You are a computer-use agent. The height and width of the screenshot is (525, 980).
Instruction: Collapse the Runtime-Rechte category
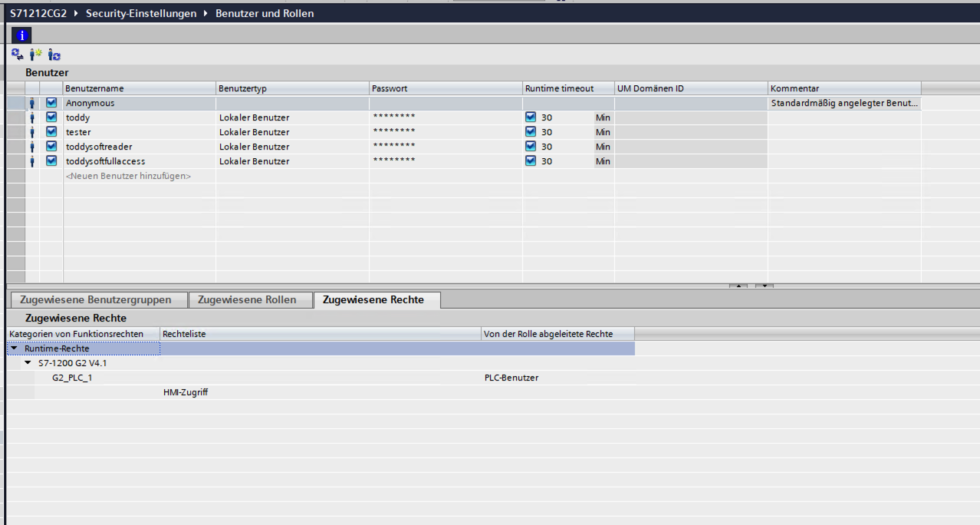click(14, 348)
